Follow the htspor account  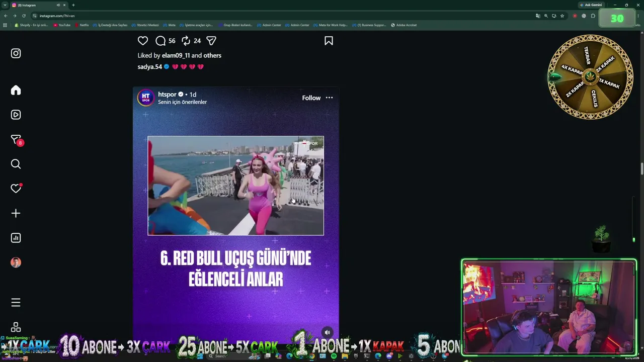(311, 98)
